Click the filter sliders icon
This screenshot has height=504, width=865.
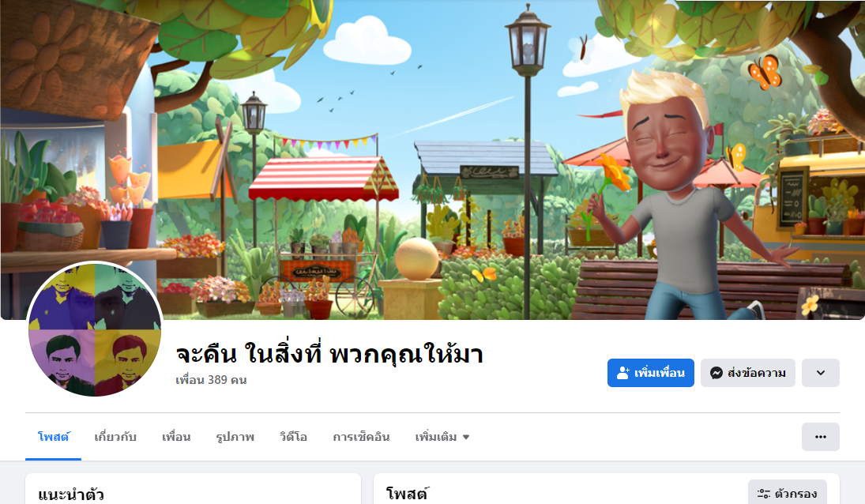tap(764, 494)
